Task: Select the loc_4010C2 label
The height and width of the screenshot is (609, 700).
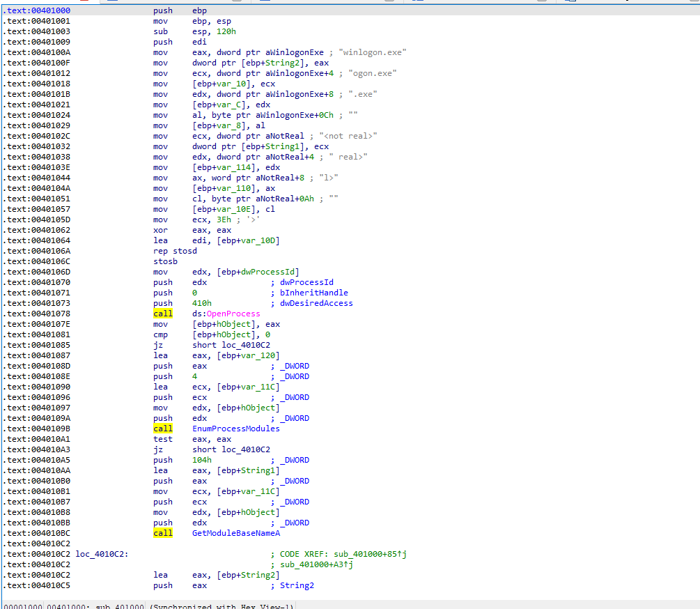Action: coord(102,555)
